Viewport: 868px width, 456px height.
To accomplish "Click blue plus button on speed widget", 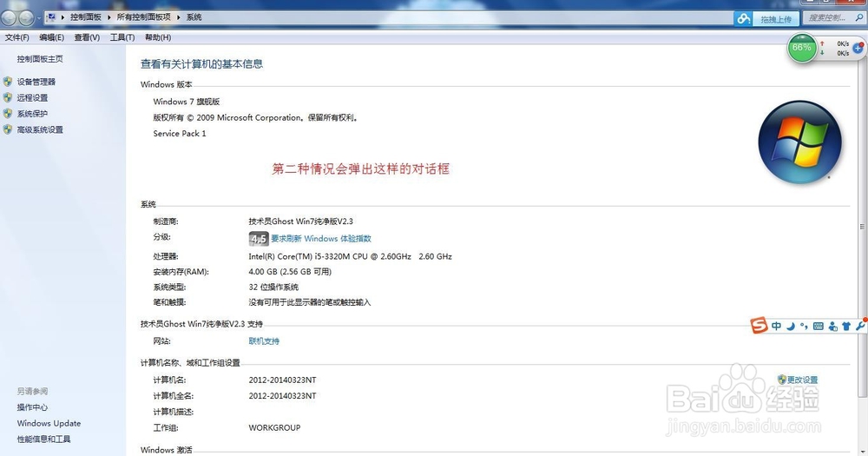I will (x=858, y=48).
